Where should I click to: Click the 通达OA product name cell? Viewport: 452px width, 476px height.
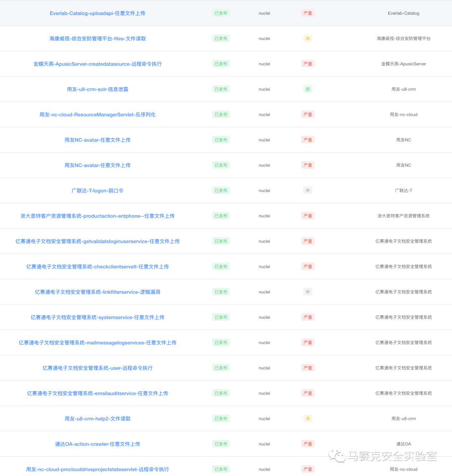(403, 444)
